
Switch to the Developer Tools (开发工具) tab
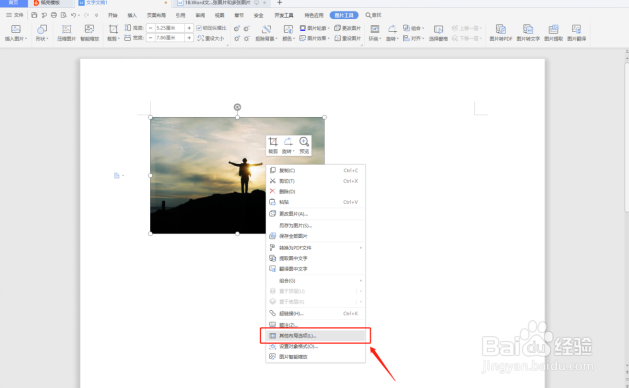pyautogui.click(x=284, y=15)
